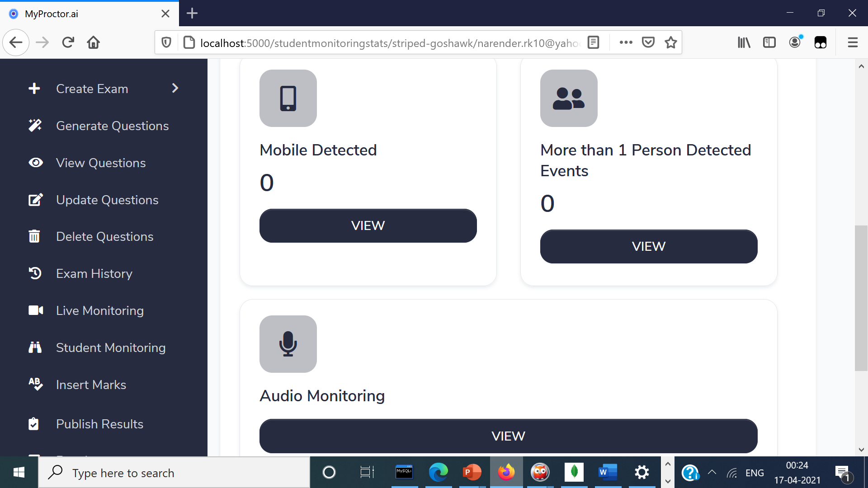The height and width of the screenshot is (488, 868).
Task: Click the Delete Questions trash icon
Action: pyautogui.click(x=34, y=236)
